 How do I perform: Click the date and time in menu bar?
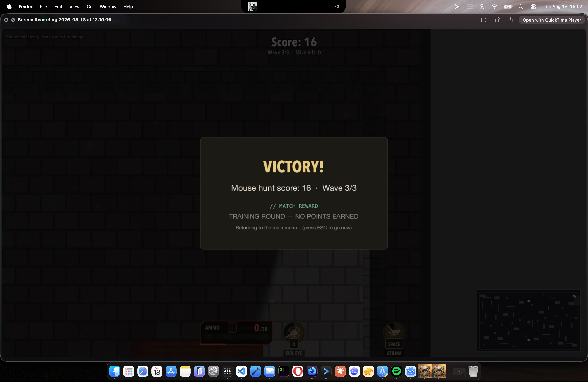point(563,6)
